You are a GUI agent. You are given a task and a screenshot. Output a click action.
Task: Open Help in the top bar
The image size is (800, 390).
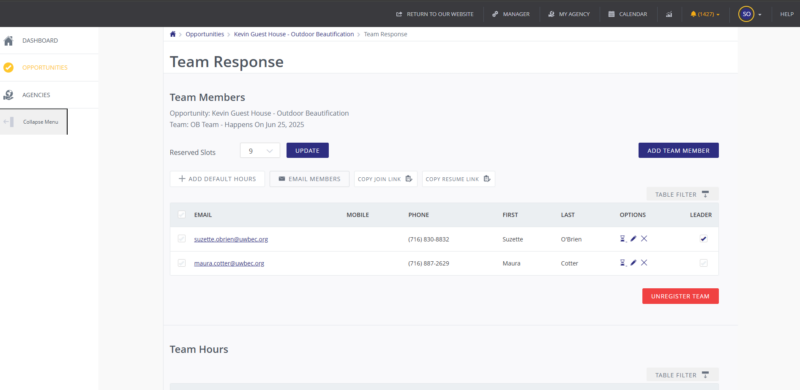pos(787,14)
